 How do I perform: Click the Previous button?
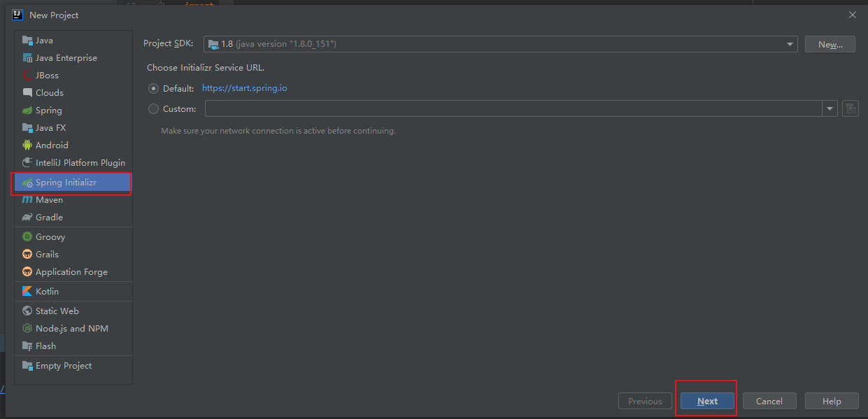coord(645,401)
